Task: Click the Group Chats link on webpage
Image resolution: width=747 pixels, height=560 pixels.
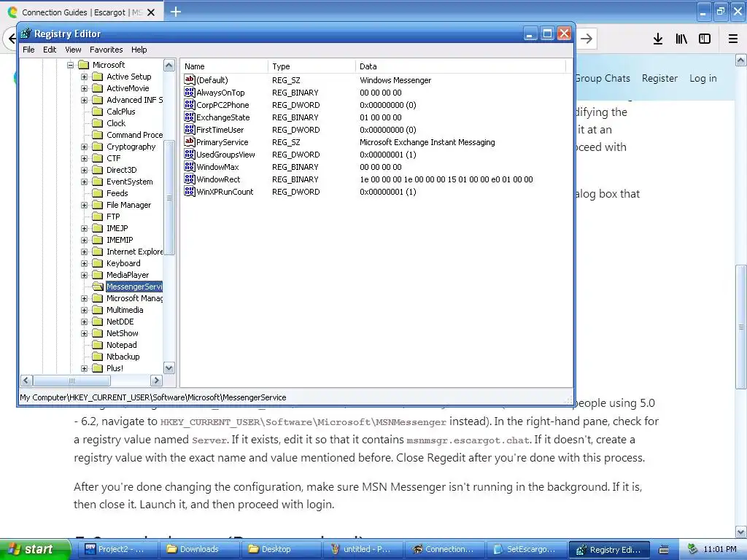Action: tap(602, 78)
